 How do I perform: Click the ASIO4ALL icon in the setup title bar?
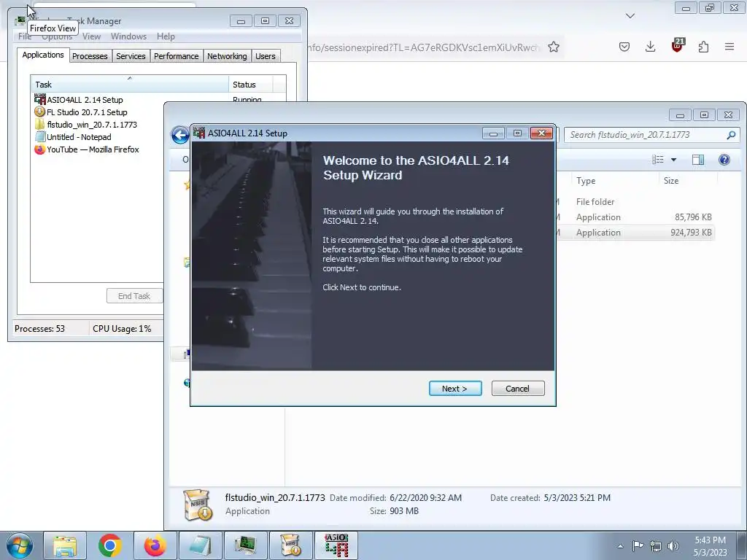(x=199, y=133)
